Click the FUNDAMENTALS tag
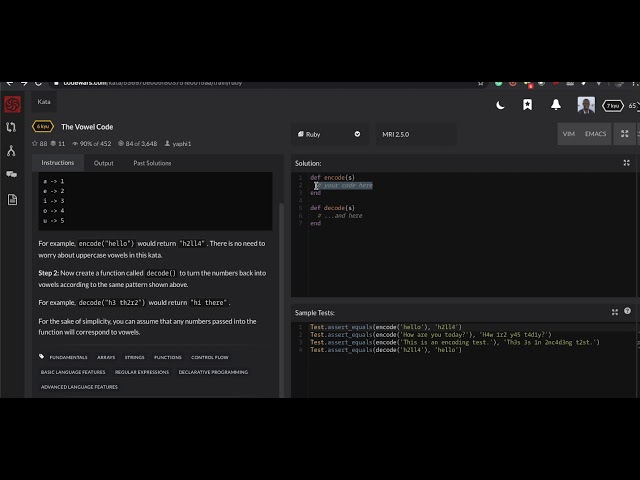The height and width of the screenshot is (480, 640). pos(68,357)
